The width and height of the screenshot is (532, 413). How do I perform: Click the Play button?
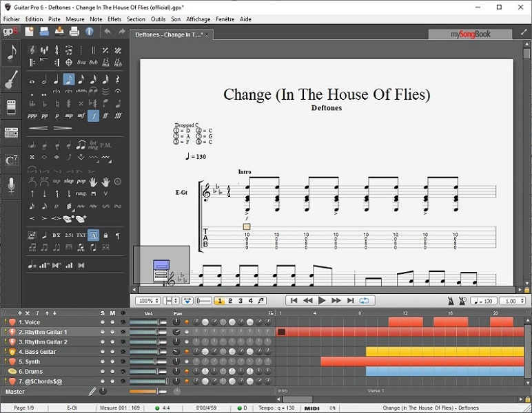pos(322,301)
